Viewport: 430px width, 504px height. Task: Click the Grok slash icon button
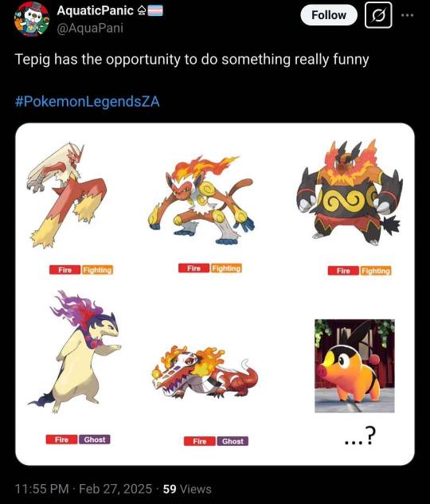click(378, 15)
